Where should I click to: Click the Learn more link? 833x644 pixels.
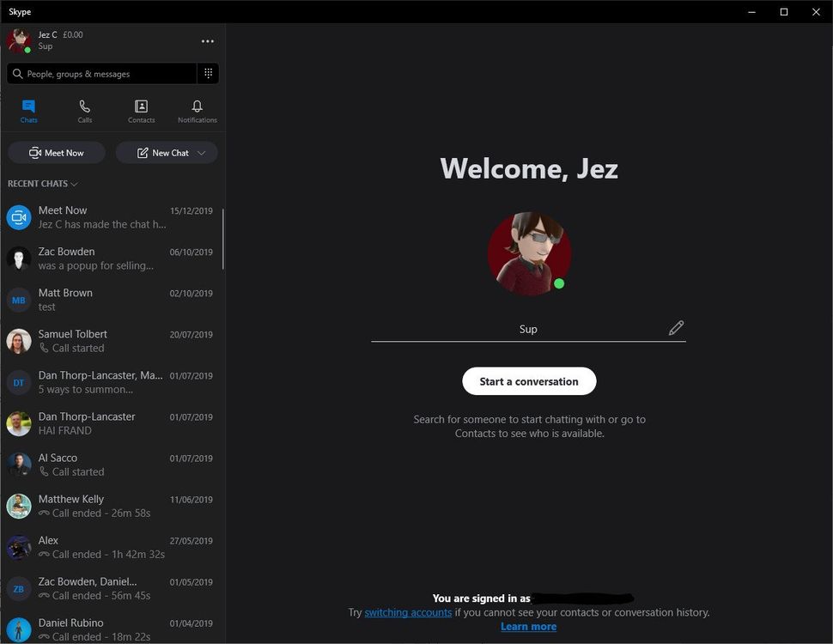(528, 626)
